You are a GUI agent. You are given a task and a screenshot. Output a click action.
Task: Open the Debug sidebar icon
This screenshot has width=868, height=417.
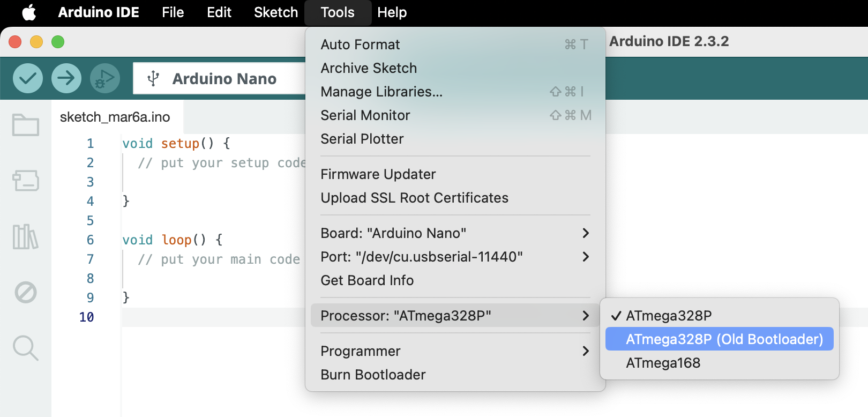pyautogui.click(x=26, y=292)
